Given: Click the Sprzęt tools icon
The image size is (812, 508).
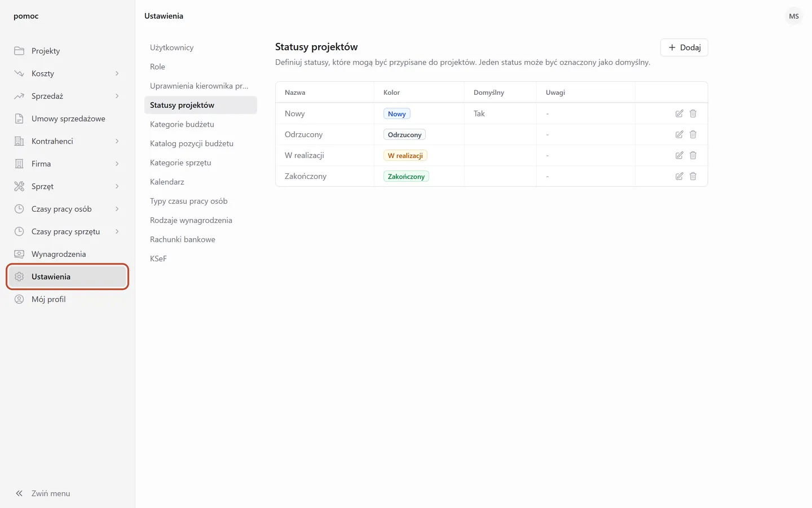Looking at the screenshot, I should pos(19,186).
